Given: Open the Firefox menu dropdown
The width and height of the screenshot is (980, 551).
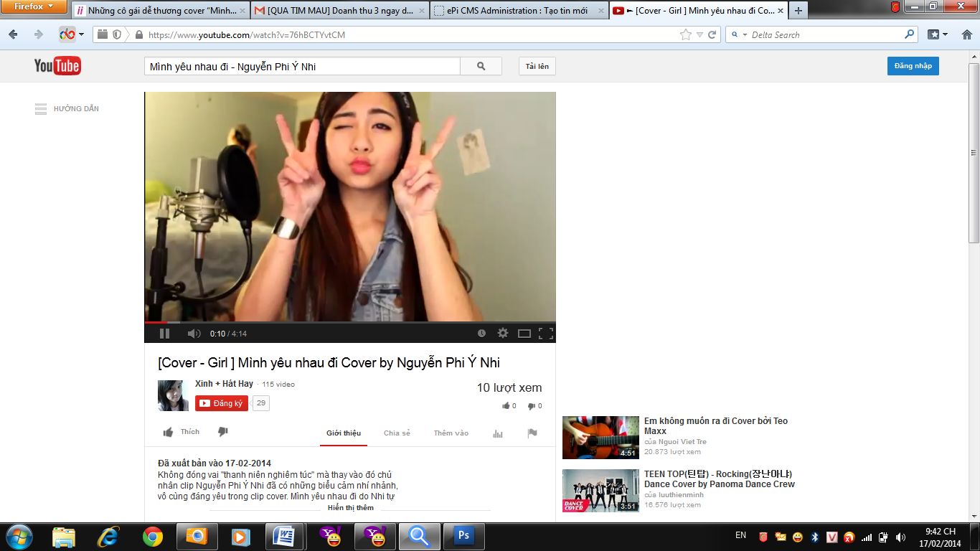Looking at the screenshot, I should 34,7.
